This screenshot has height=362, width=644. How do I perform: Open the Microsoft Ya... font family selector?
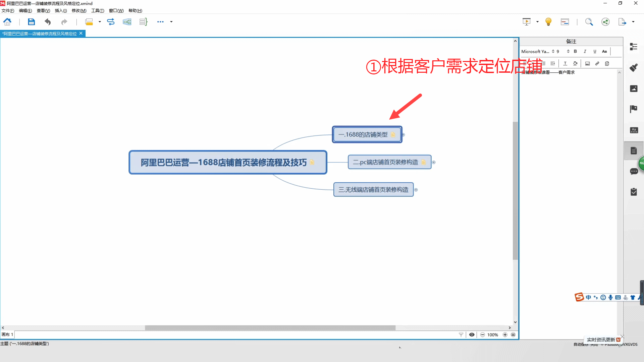point(538,51)
